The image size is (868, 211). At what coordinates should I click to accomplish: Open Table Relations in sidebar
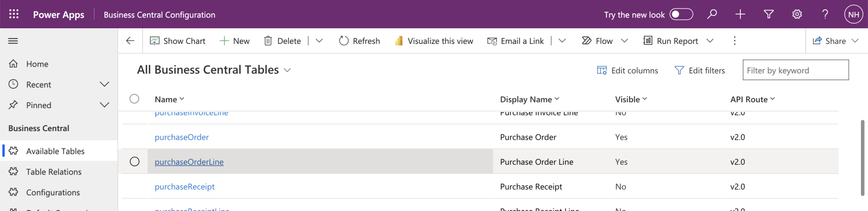[54, 172]
